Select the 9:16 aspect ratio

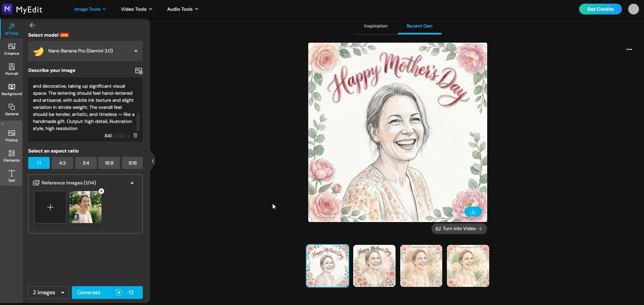(132, 163)
